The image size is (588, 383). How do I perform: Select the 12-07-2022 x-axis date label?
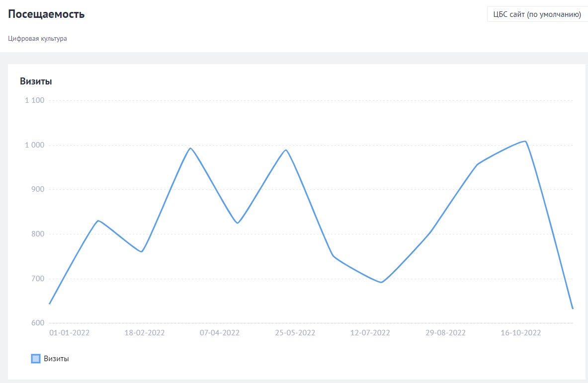click(370, 333)
